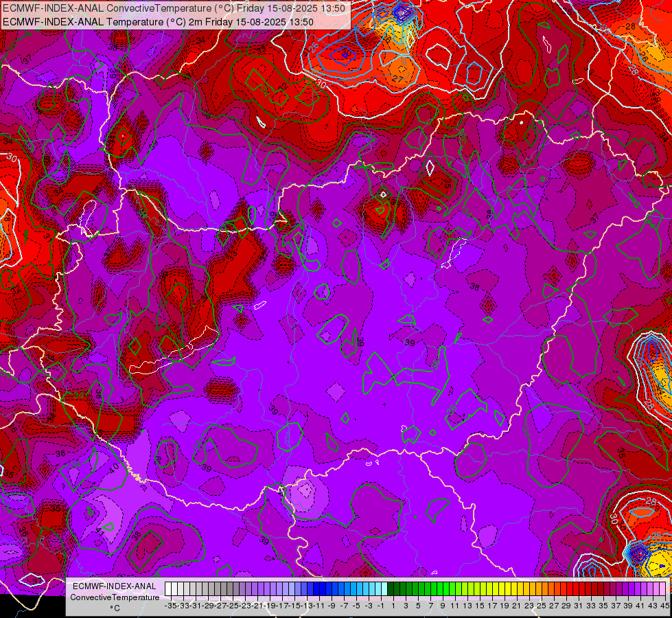The image size is (672, 618).
Task: Click the legend tick label '-9'
Action: (332, 606)
